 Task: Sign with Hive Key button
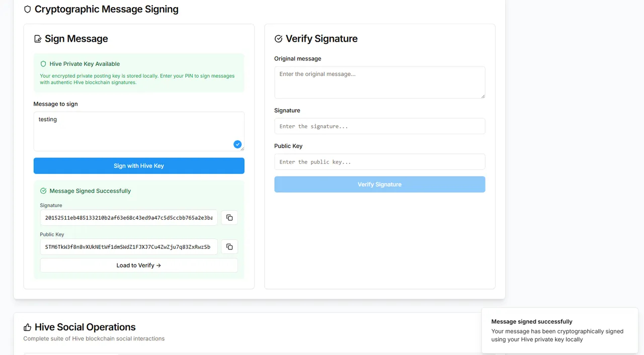(139, 166)
